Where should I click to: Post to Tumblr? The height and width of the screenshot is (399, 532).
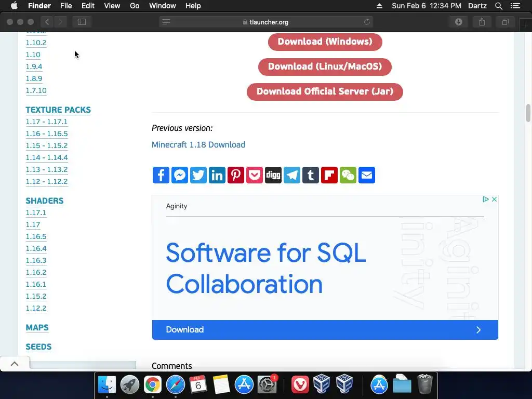pos(311,175)
